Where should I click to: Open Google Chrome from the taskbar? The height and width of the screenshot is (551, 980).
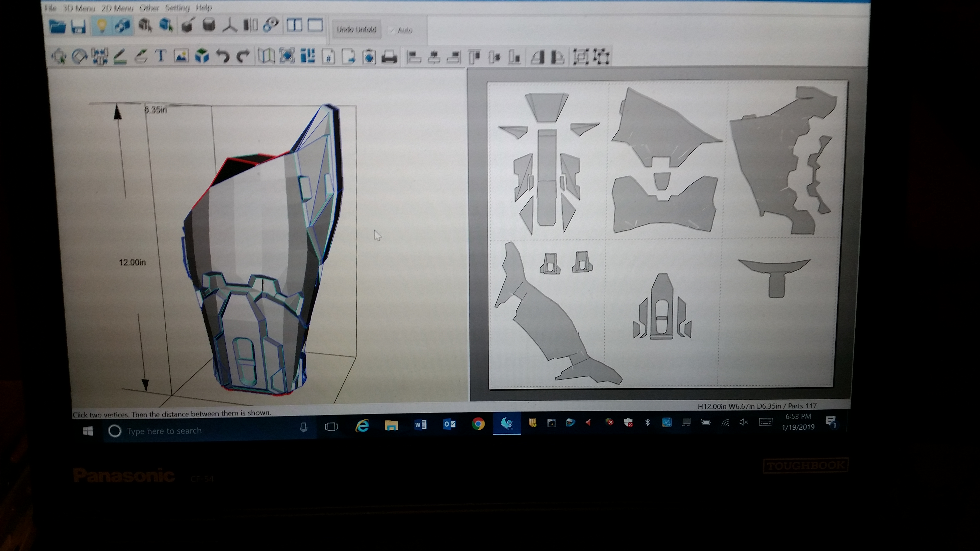478,424
